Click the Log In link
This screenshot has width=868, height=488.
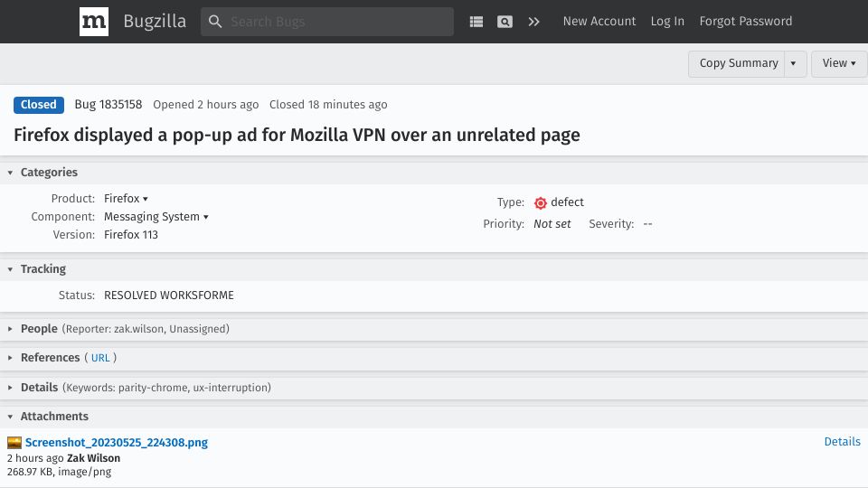pyautogui.click(x=667, y=21)
